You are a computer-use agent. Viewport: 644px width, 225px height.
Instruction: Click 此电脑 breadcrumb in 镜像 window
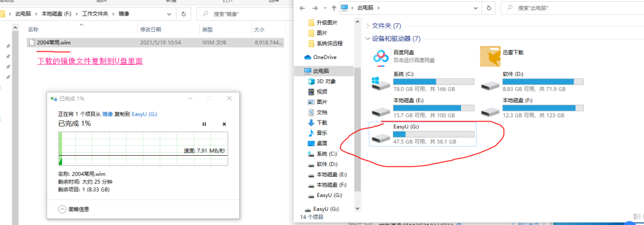pos(23,14)
